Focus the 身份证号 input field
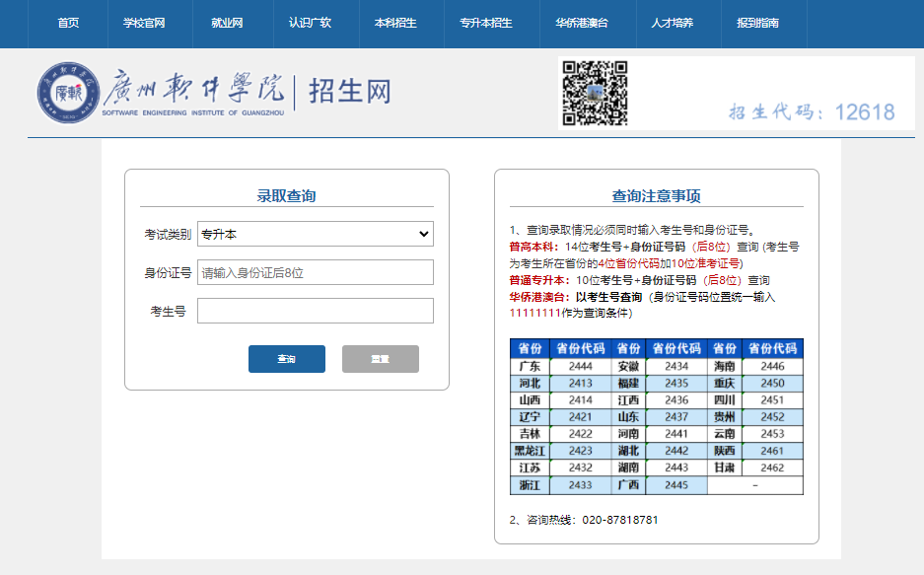Image resolution: width=924 pixels, height=575 pixels. click(315, 272)
